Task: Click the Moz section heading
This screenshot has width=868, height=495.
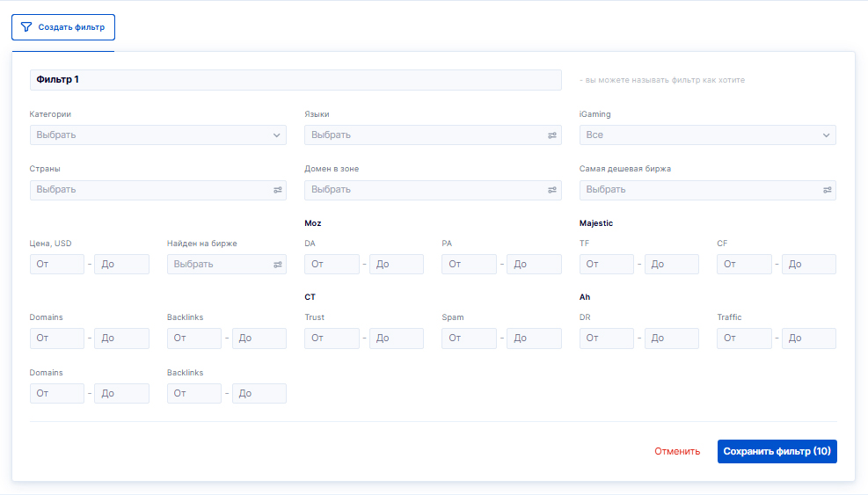Action: 313,223
